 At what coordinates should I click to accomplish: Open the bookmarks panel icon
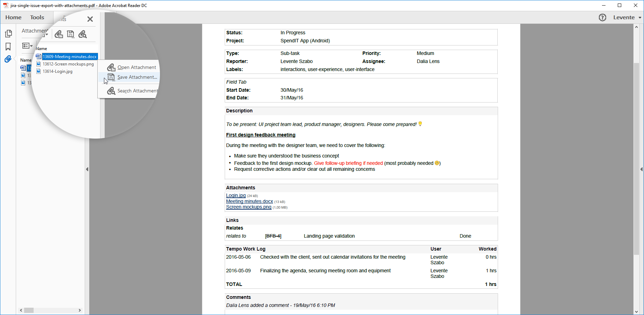pyautogui.click(x=8, y=47)
